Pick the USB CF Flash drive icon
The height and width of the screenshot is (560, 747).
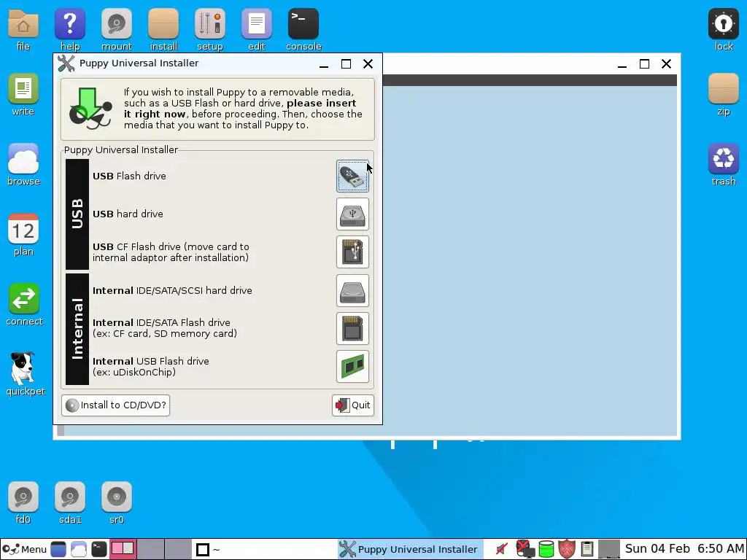click(352, 252)
